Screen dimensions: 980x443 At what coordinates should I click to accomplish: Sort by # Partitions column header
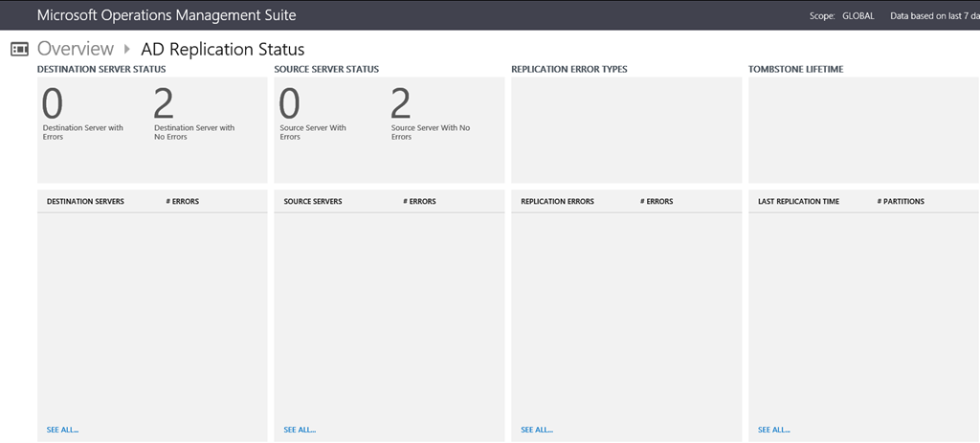pos(900,202)
